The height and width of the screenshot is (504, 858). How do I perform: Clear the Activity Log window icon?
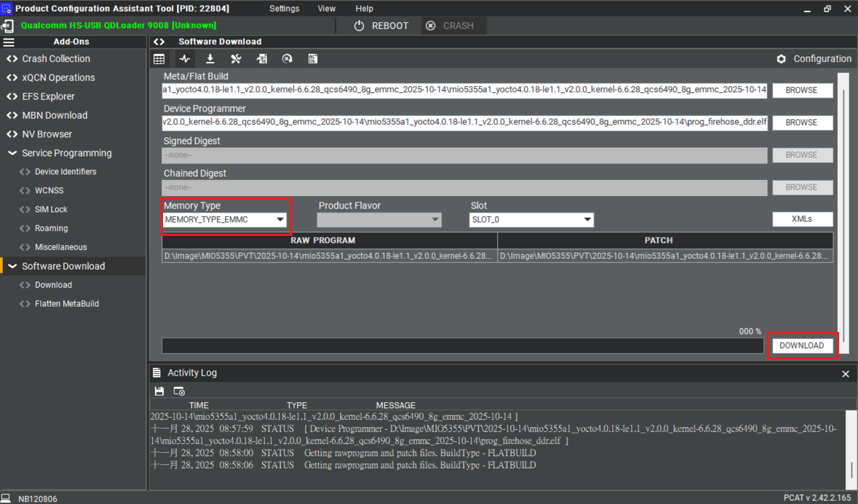click(x=179, y=391)
